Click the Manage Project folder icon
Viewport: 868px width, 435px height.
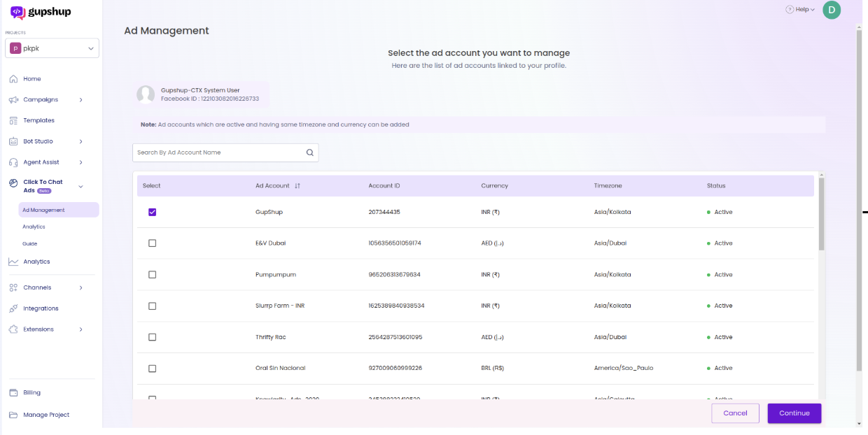click(x=13, y=415)
